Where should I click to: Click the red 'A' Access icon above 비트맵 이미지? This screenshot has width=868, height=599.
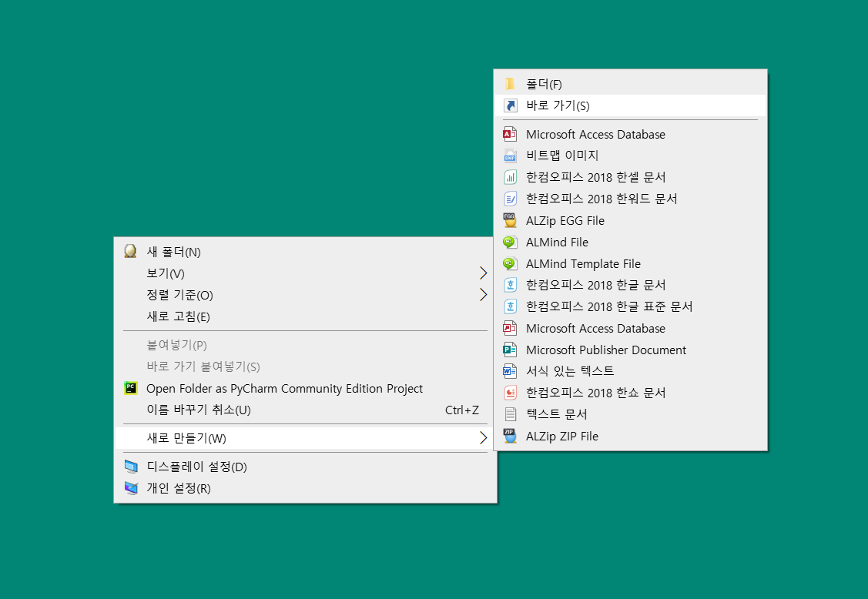coord(510,134)
